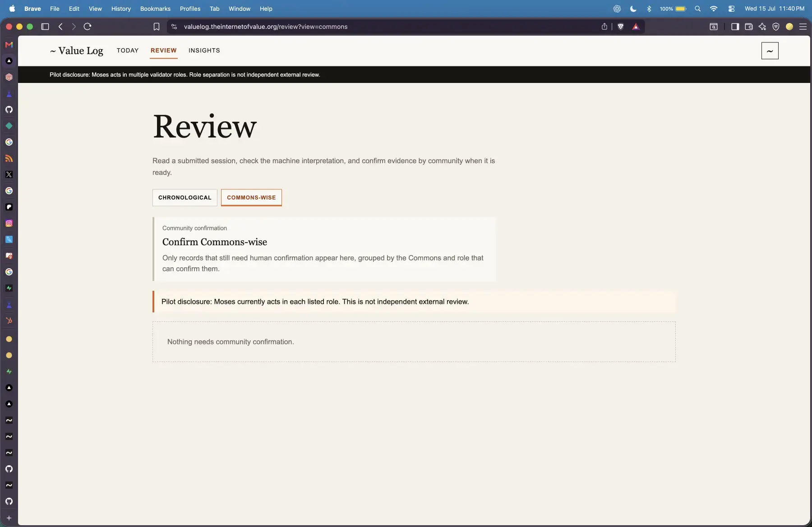This screenshot has height=527, width=812.
Task: Click the Value Log logo link
Action: 77,51
